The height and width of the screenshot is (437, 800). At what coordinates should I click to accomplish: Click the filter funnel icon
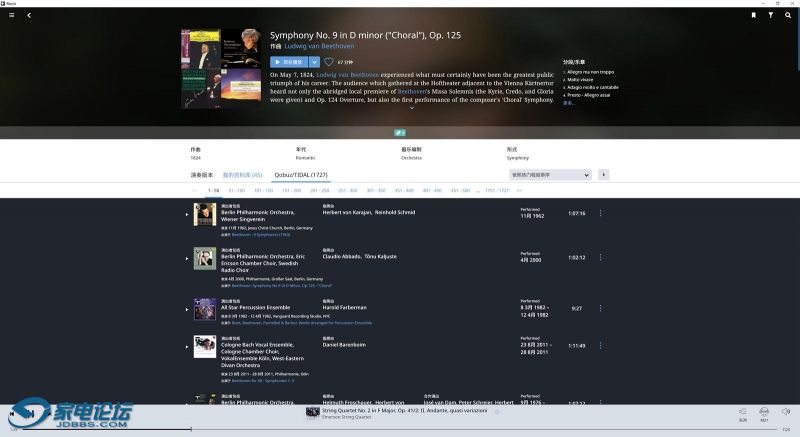771,15
